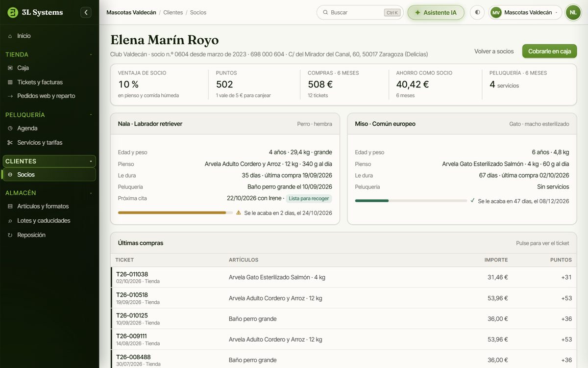Click the Mascotas Valdecán breadcrumb
This screenshot has height=368, width=588.
[131, 12]
